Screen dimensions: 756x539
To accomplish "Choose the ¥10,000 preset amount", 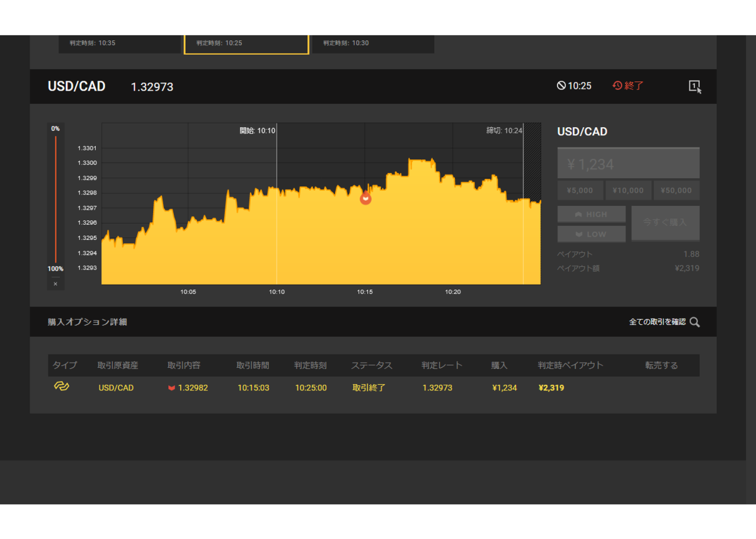I will (x=628, y=190).
